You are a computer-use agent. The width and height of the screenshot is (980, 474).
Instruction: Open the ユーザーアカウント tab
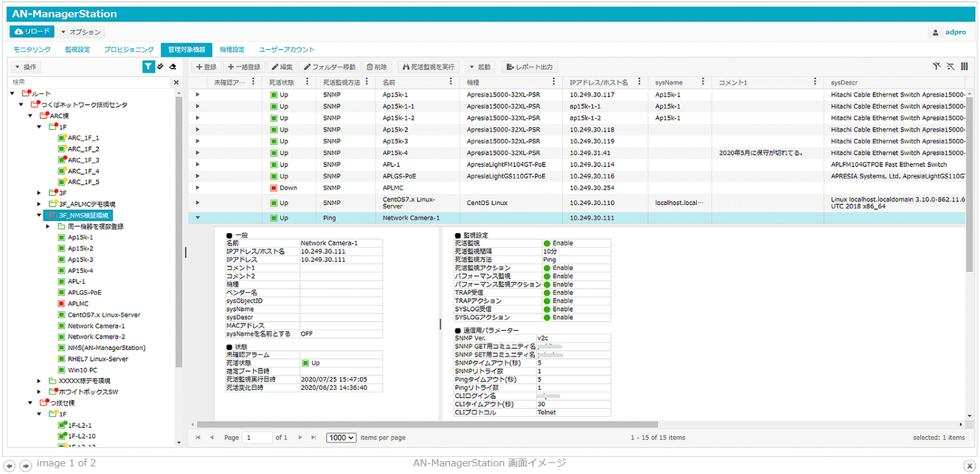click(286, 49)
